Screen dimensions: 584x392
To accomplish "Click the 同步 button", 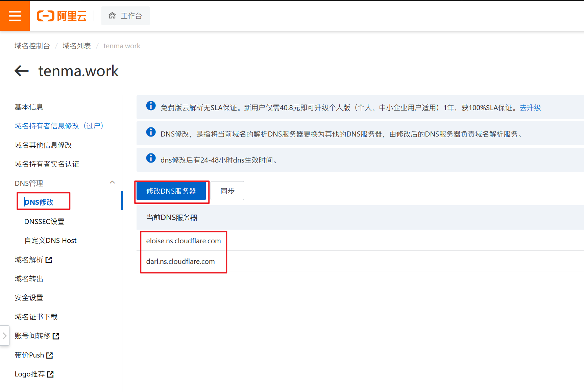I will coord(227,191).
